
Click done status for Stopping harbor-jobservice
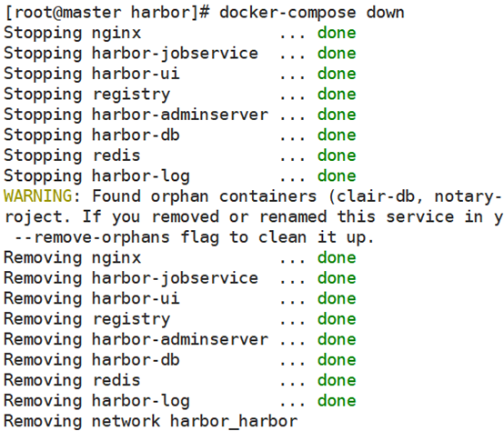click(x=337, y=54)
